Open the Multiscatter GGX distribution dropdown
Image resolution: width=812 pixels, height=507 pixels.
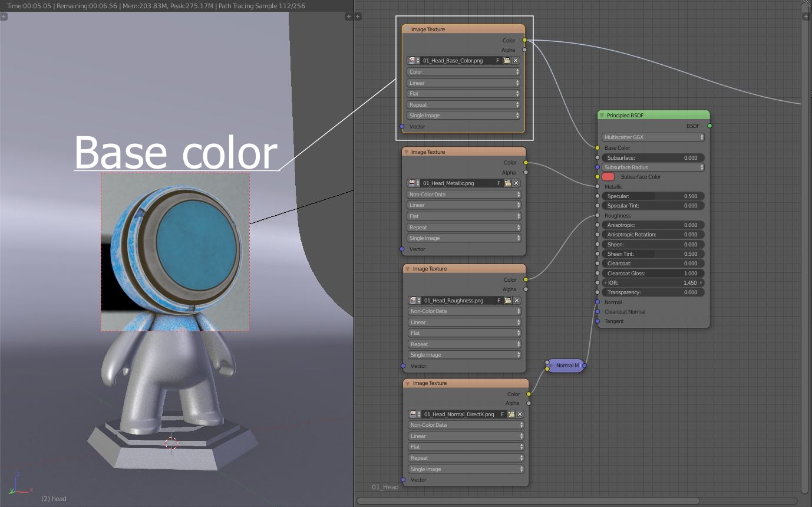pyautogui.click(x=653, y=137)
